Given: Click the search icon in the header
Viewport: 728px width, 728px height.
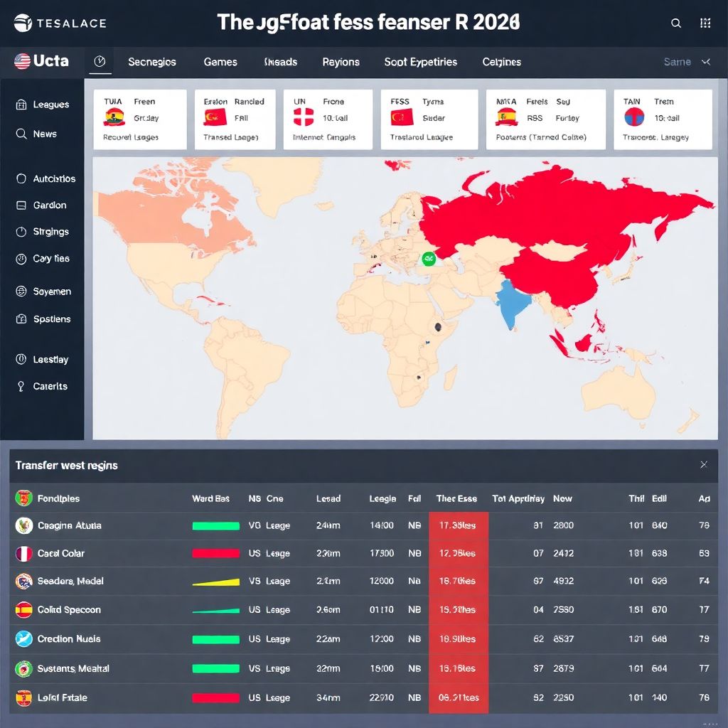Looking at the screenshot, I should (676, 23).
